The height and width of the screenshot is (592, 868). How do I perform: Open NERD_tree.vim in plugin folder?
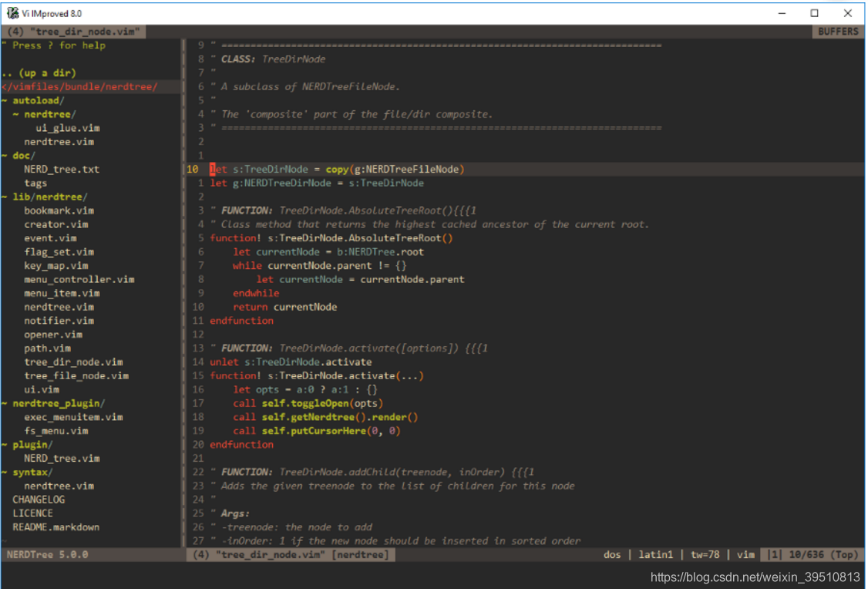pyautogui.click(x=62, y=459)
